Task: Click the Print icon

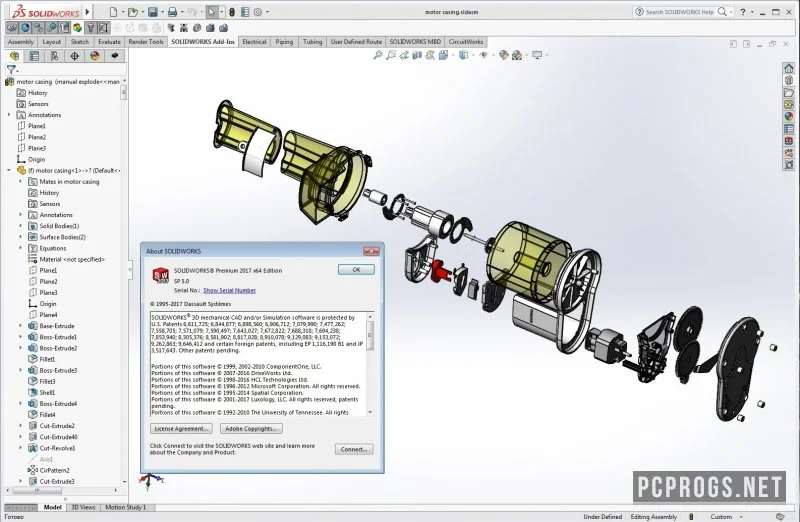Action: pyautogui.click(x=172, y=12)
